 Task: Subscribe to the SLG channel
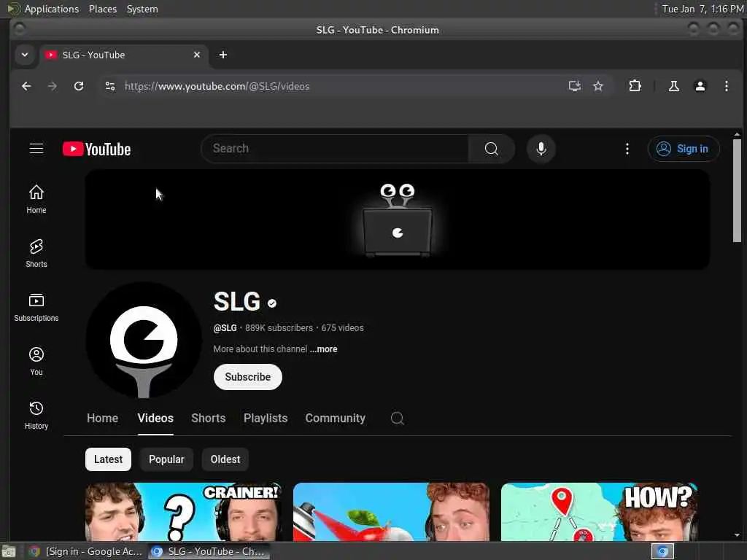coord(248,377)
